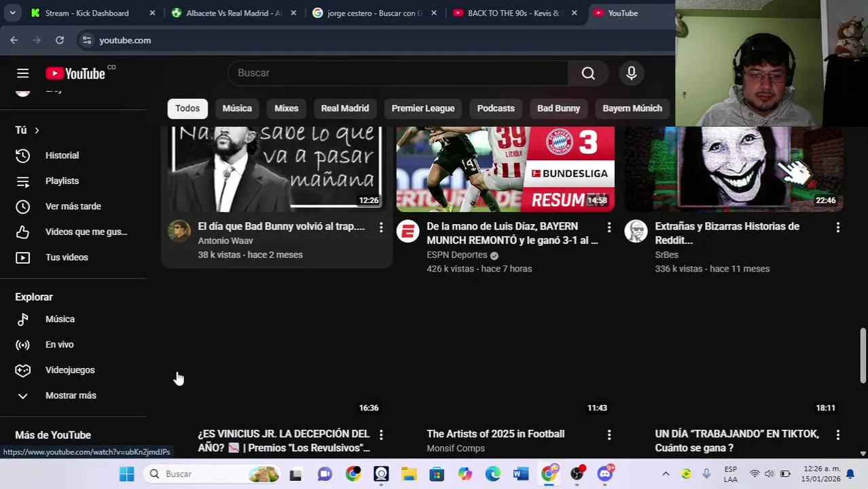Close the Kick Dashboard tab

coord(152,13)
